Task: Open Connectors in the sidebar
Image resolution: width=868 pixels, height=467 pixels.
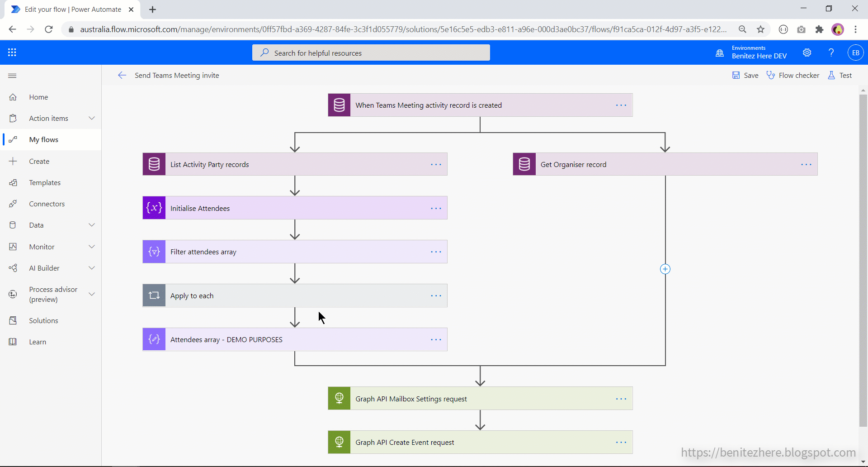Action: tap(51, 204)
